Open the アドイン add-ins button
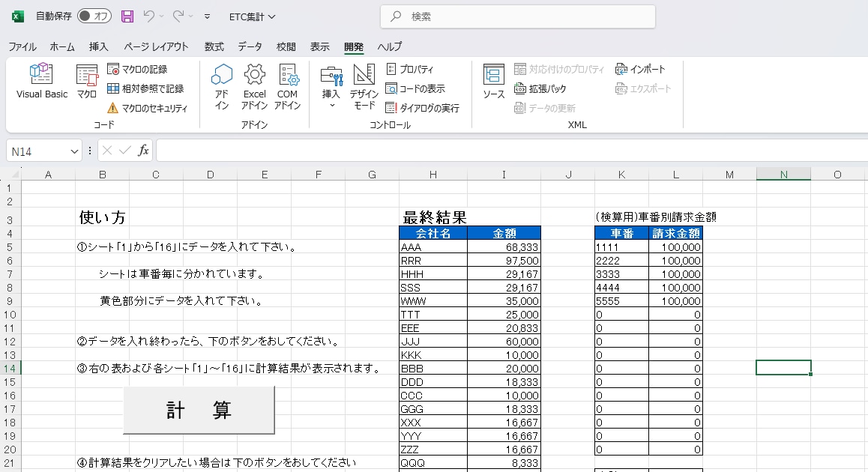The image size is (868, 472). coord(221,86)
